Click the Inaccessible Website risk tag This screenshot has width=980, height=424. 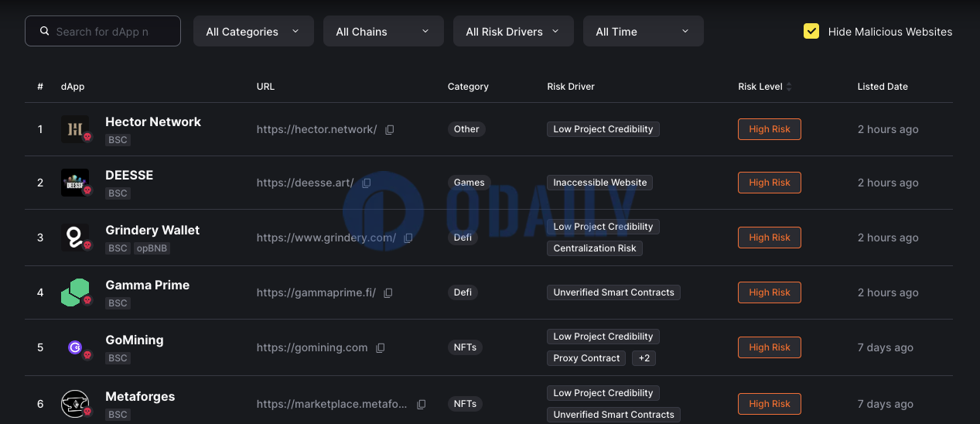coord(600,183)
